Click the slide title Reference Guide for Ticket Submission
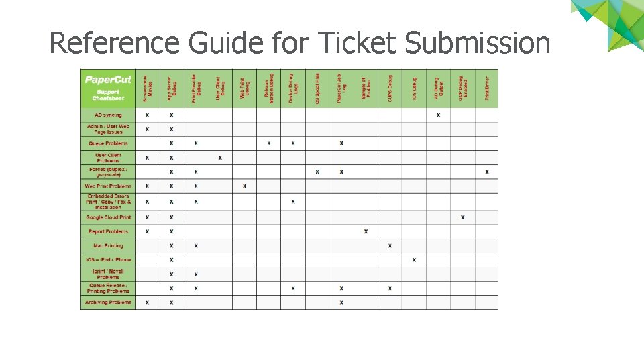The image size is (644, 362). pyautogui.click(x=300, y=42)
